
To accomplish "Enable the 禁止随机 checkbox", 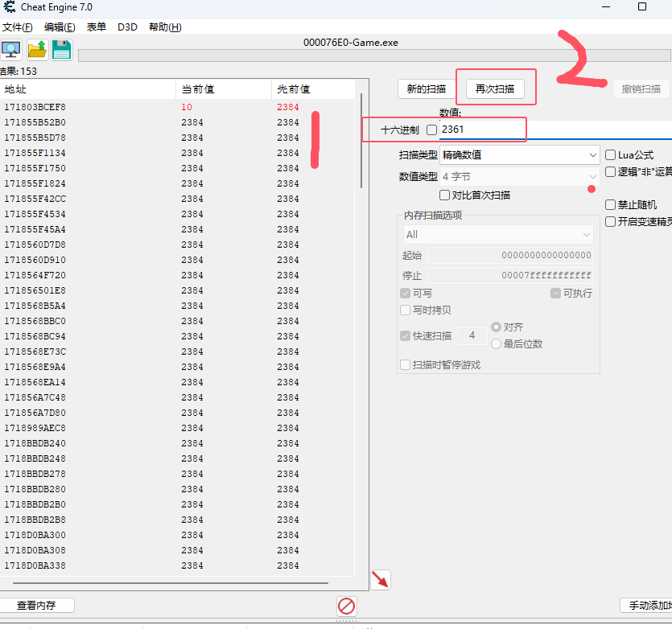I will tap(610, 205).
